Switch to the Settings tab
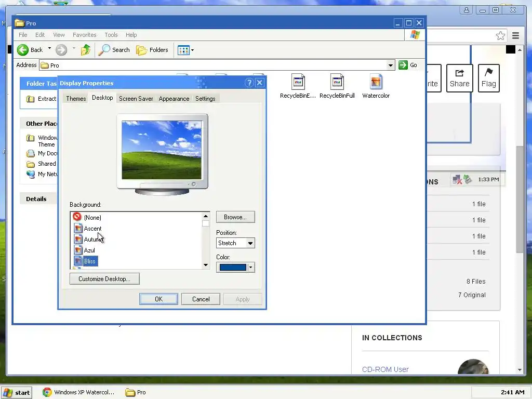The image size is (532, 399). click(x=205, y=99)
